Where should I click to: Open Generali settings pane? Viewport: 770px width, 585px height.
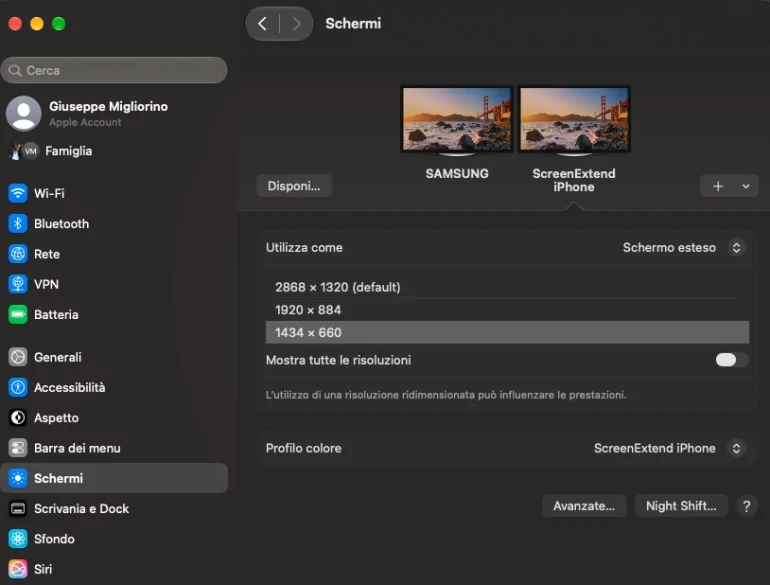pos(114,357)
